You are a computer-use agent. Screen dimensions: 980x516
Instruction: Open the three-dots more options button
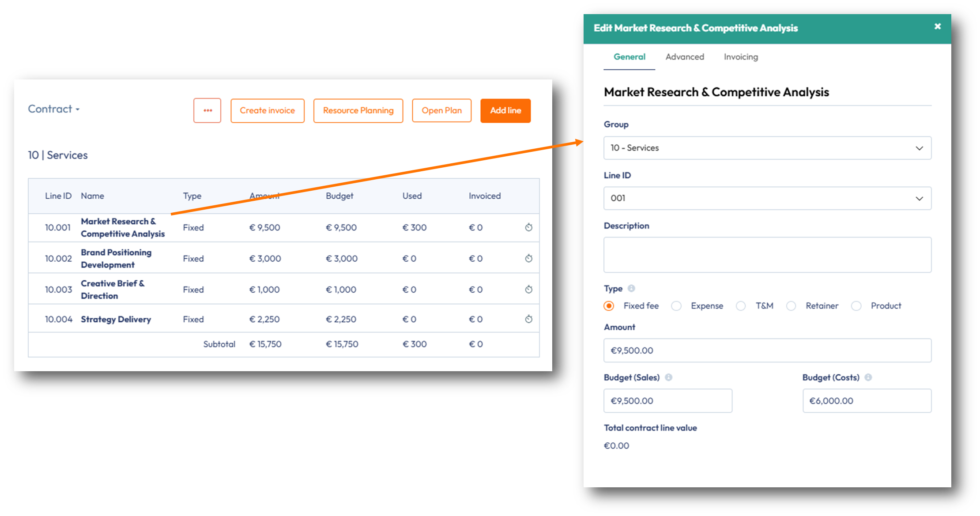coord(207,110)
